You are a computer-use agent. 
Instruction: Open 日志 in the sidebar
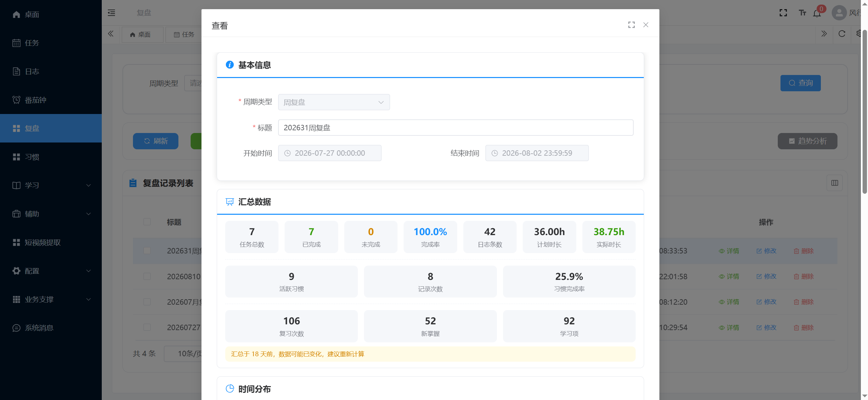(x=51, y=71)
